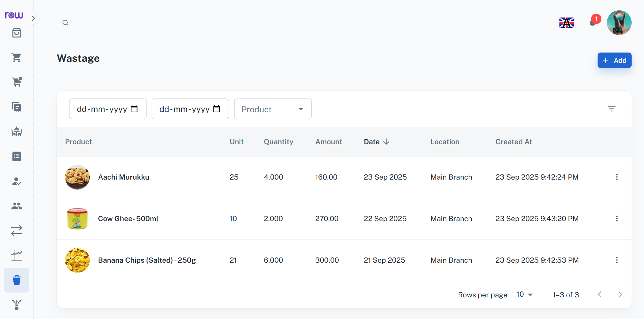644x319 pixels.
Task: Click the filter list icon
Action: click(611, 109)
